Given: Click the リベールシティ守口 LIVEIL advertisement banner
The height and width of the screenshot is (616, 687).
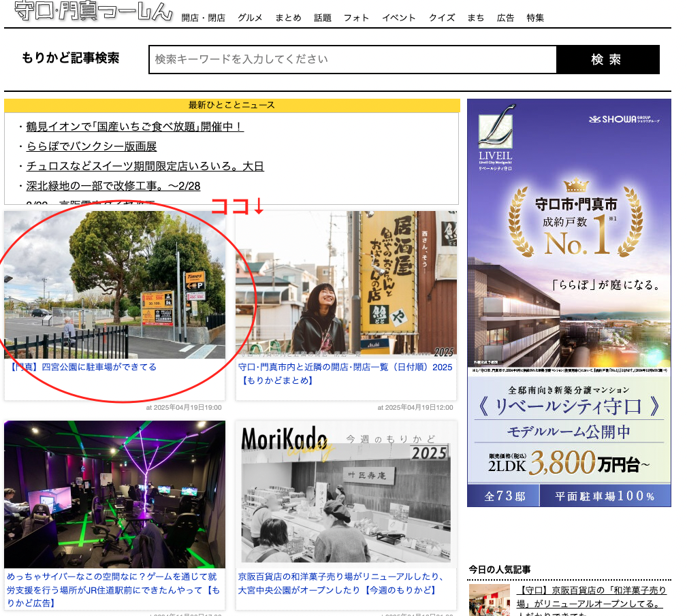Looking at the screenshot, I should pyautogui.click(x=569, y=303).
